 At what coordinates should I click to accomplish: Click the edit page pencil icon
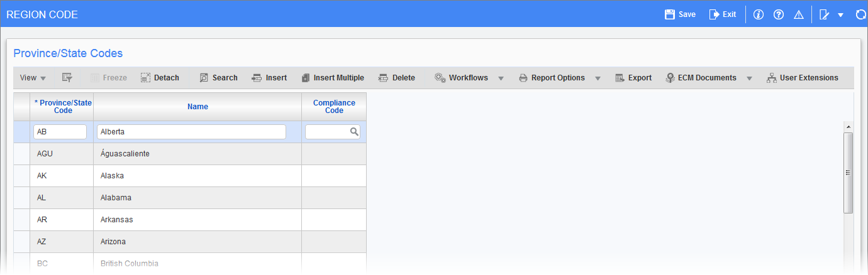coord(825,14)
